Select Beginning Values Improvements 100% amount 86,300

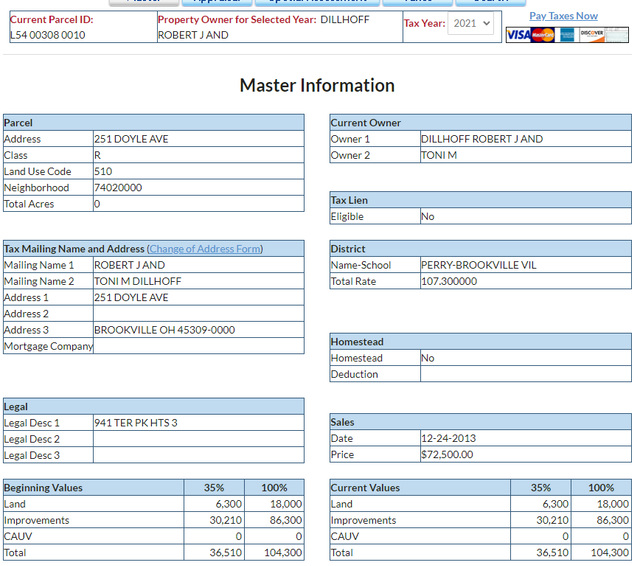[286, 520]
